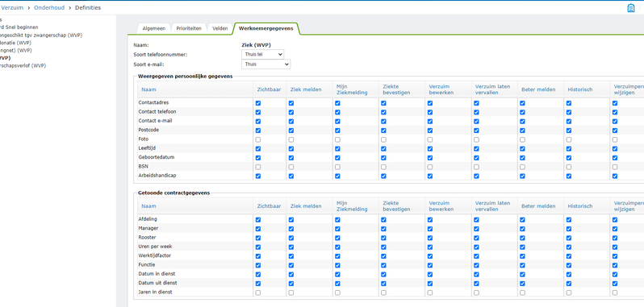Uncheck Mijn Ziekmelding for Contact e-mail
644x307 pixels.
(x=337, y=122)
